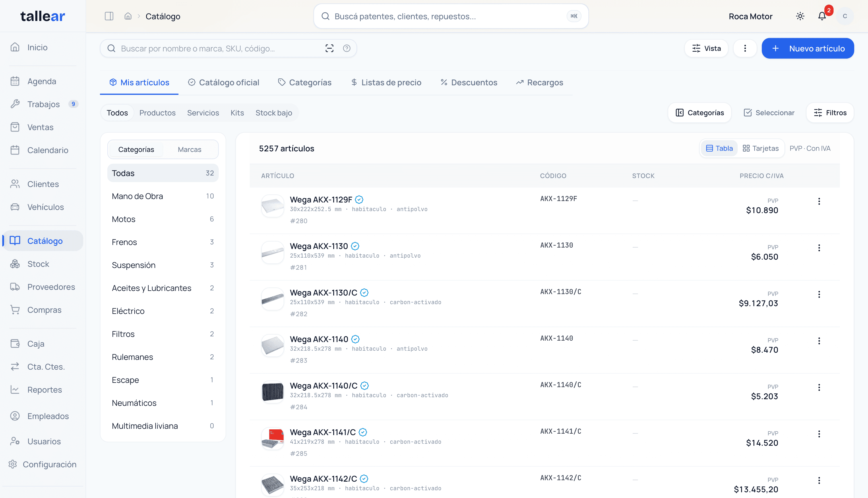This screenshot has width=868, height=498.
Task: Filter list by Stock bajo
Action: click(x=274, y=113)
